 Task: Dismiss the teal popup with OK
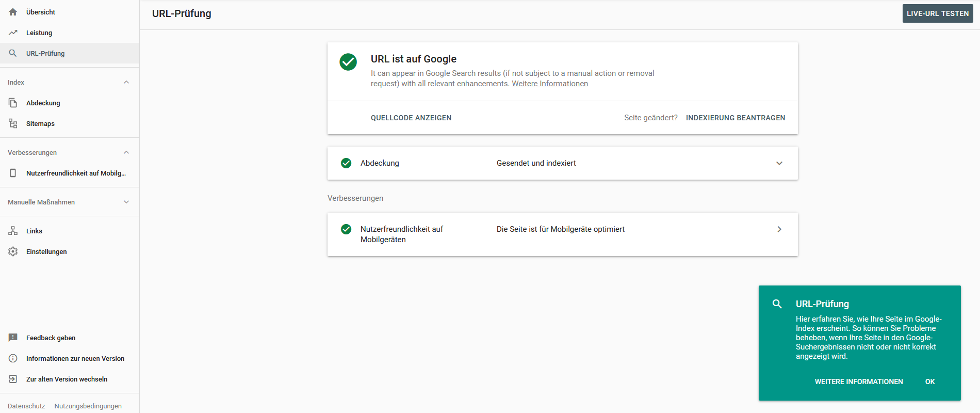point(930,382)
